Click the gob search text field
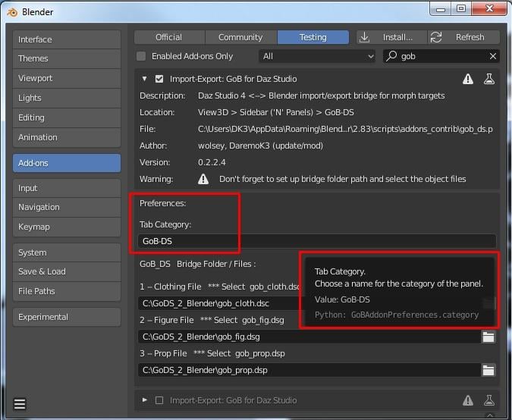The width and height of the screenshot is (512, 420). [441, 56]
